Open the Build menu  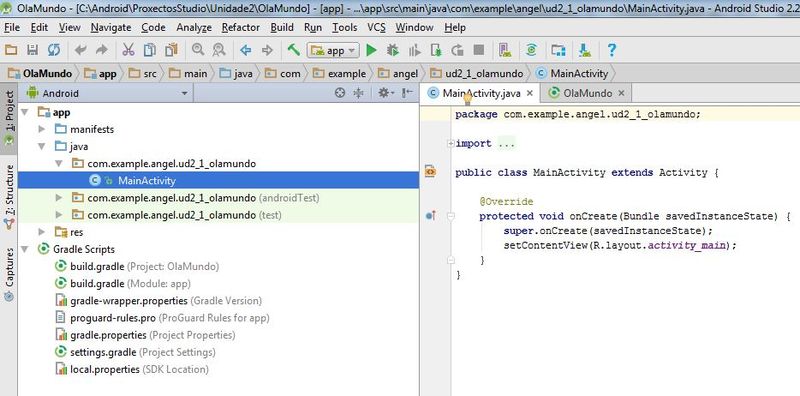click(x=282, y=28)
